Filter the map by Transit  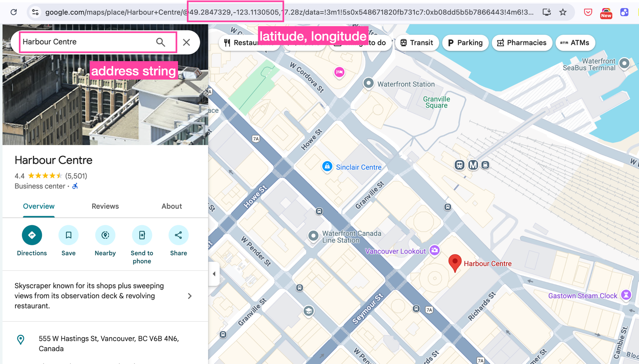click(416, 42)
